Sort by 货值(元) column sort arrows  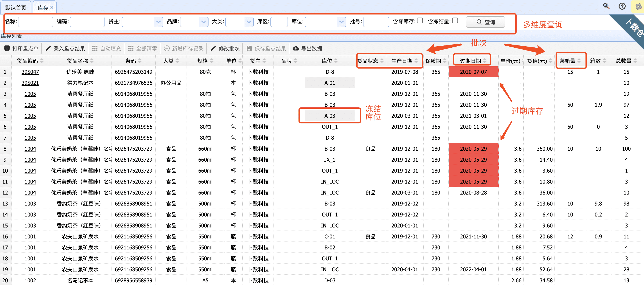(x=550, y=61)
